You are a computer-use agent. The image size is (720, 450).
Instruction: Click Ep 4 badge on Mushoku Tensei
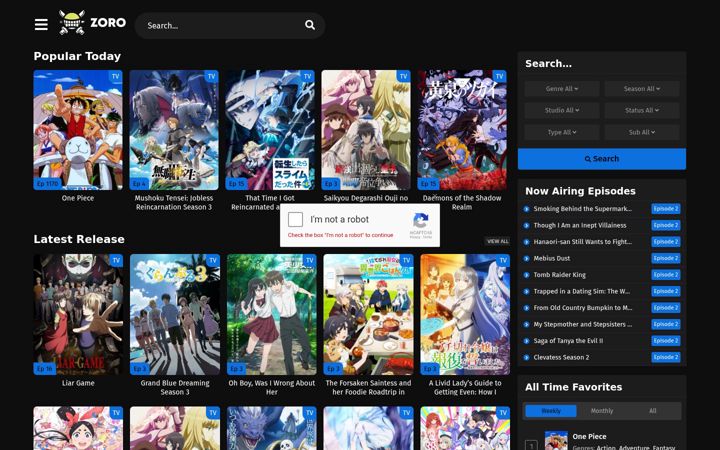(139, 184)
